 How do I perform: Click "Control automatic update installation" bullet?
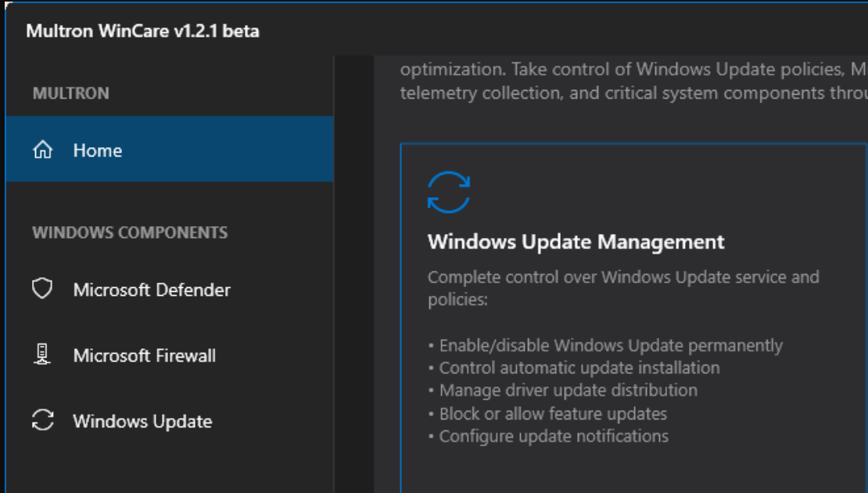pos(579,368)
